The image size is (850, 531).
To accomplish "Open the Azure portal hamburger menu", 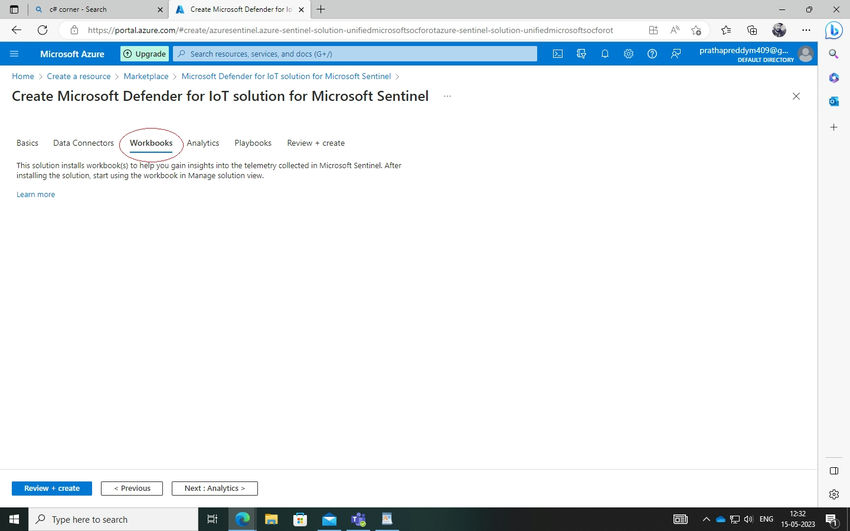I will click(14, 54).
